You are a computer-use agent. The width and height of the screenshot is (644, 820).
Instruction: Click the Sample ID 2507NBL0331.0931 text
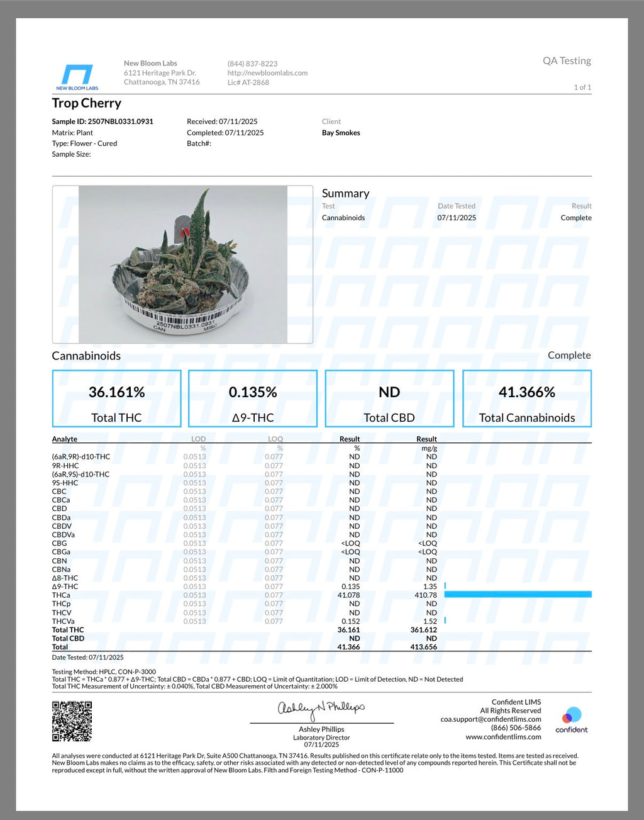pos(103,121)
